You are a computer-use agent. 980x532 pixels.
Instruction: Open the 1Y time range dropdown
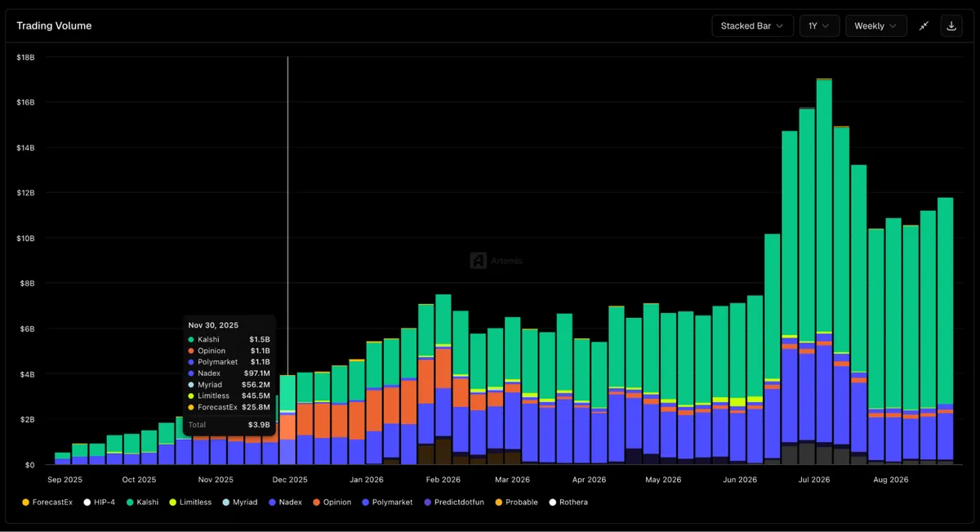[819, 26]
